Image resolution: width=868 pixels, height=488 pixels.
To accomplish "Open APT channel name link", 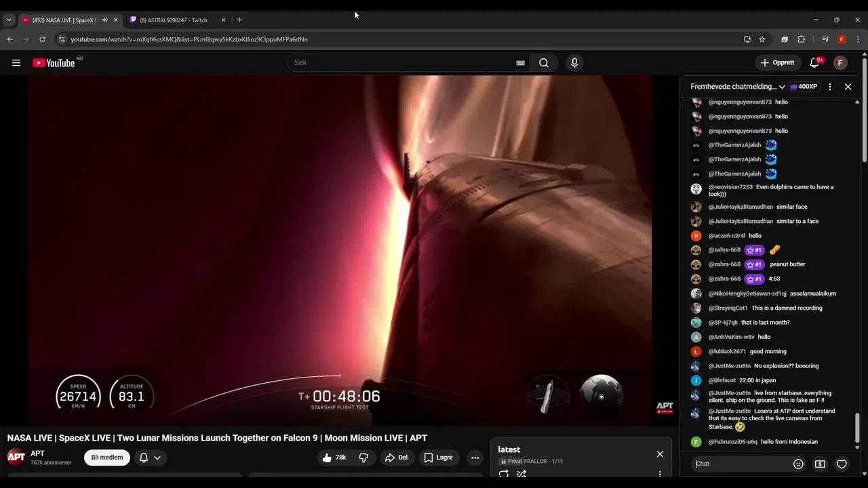I will (37, 453).
